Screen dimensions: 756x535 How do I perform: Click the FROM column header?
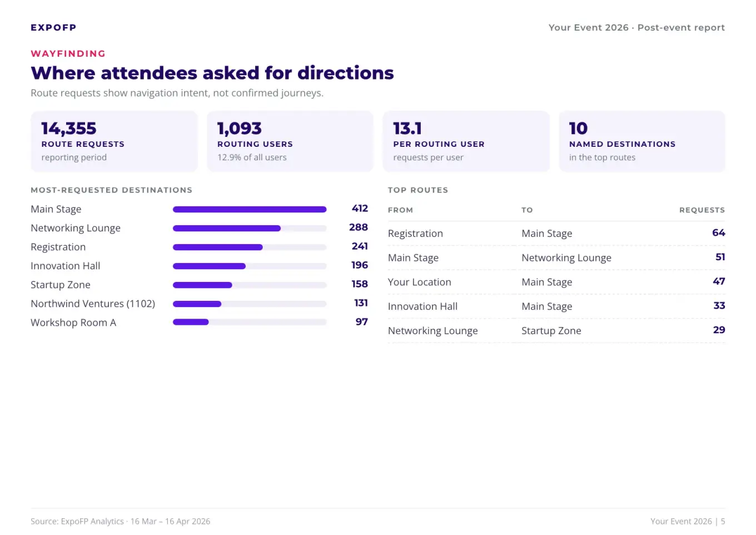pyautogui.click(x=400, y=210)
